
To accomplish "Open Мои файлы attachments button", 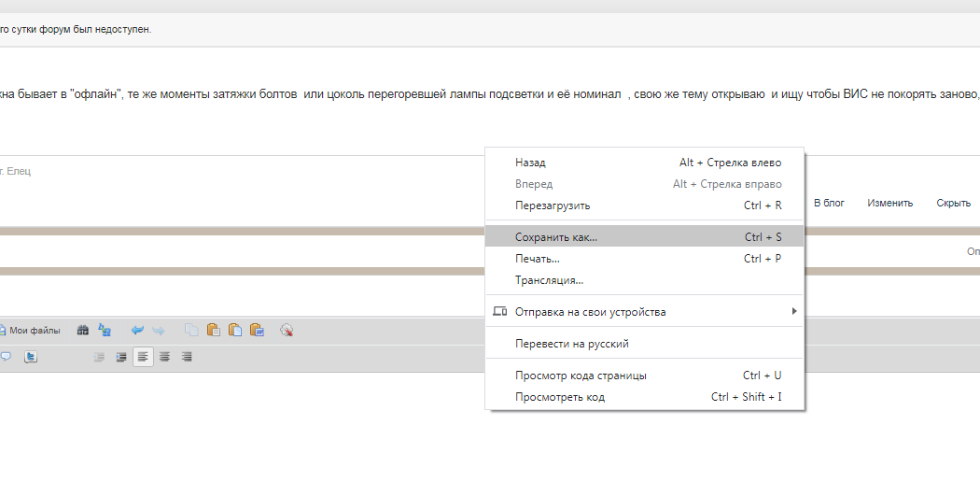I will pyautogui.click(x=29, y=331).
